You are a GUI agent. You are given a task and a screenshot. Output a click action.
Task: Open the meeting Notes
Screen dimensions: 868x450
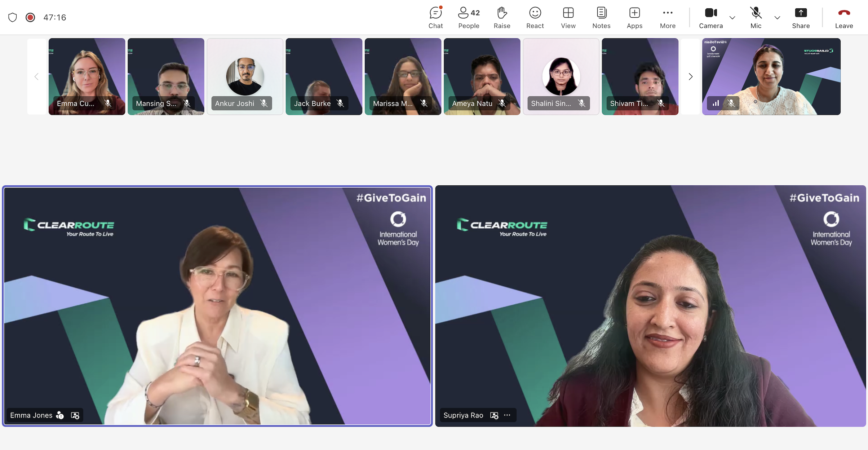coord(601,17)
